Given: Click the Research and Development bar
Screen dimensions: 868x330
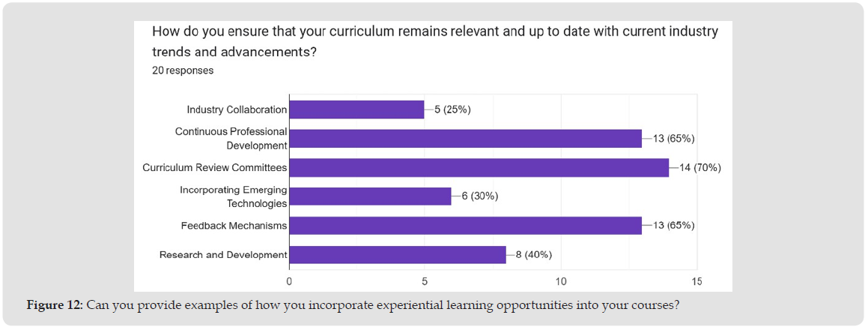Looking at the screenshot, I should pyautogui.click(x=397, y=254).
